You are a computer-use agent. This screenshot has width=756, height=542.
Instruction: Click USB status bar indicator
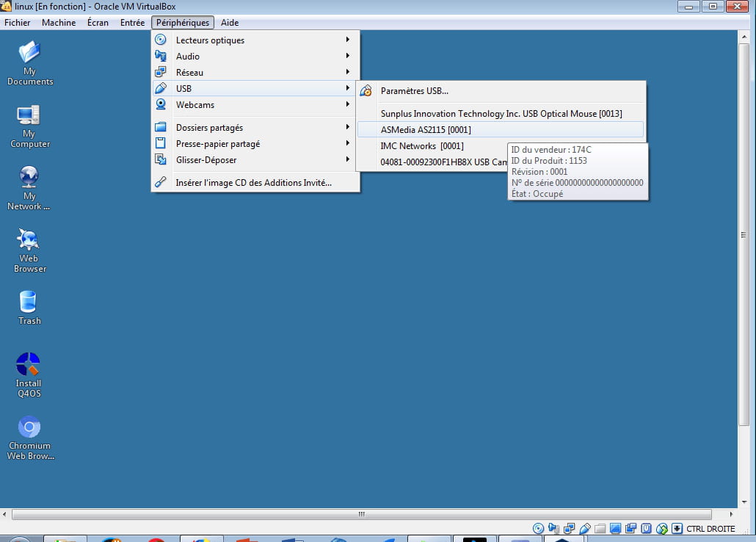click(585, 529)
